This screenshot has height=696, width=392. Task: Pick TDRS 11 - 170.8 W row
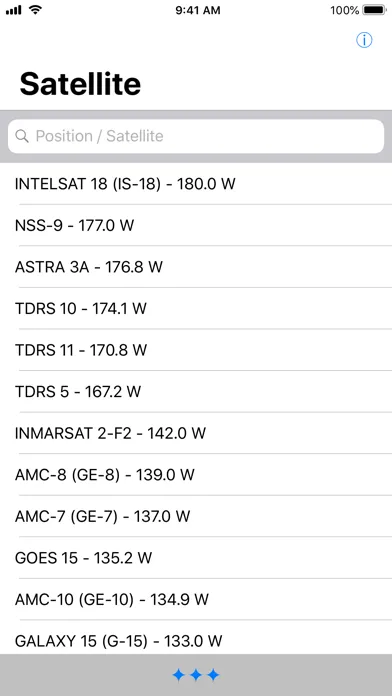[x=196, y=350]
